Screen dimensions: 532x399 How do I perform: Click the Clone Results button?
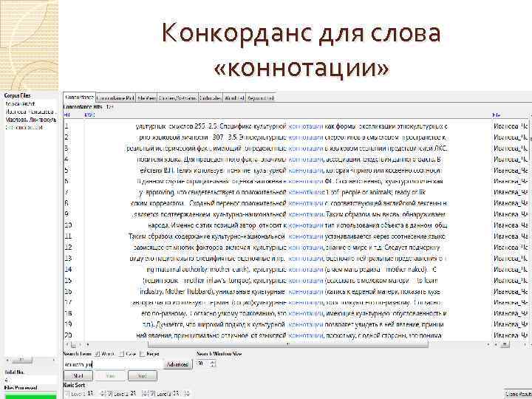tap(518, 395)
